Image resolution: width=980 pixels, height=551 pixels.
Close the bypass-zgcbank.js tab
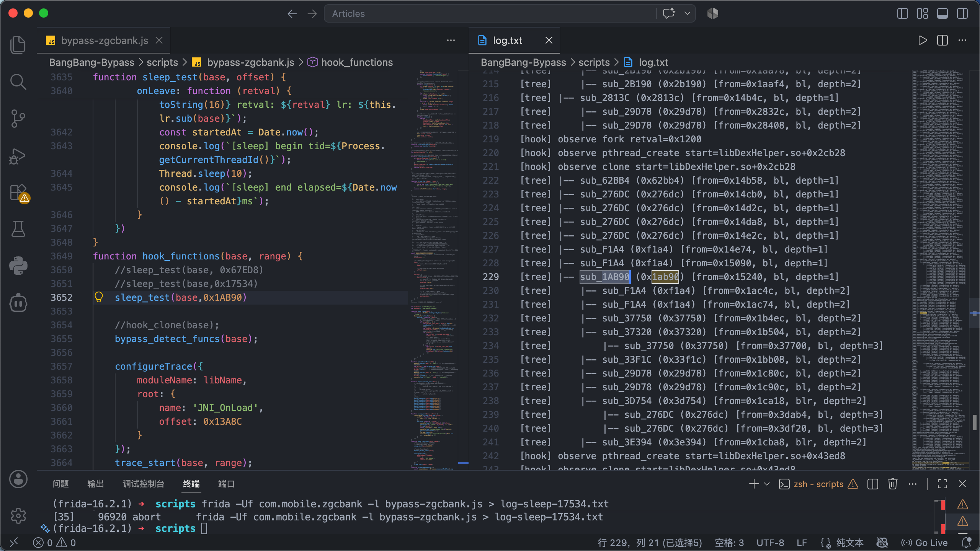(159, 40)
